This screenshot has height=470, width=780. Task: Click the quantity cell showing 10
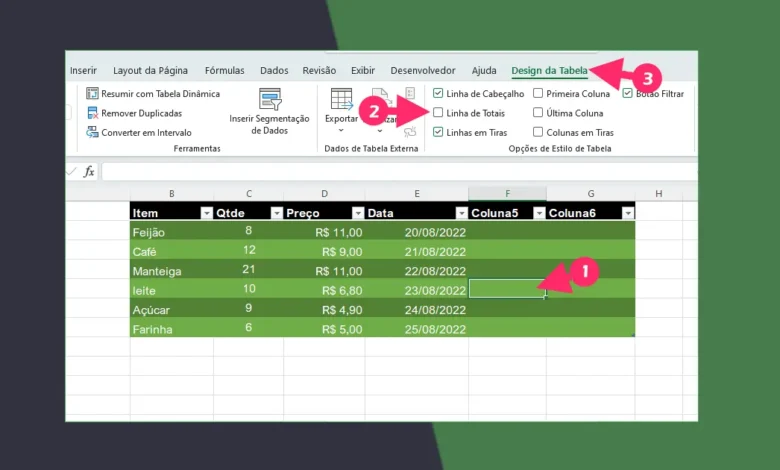tap(249, 290)
